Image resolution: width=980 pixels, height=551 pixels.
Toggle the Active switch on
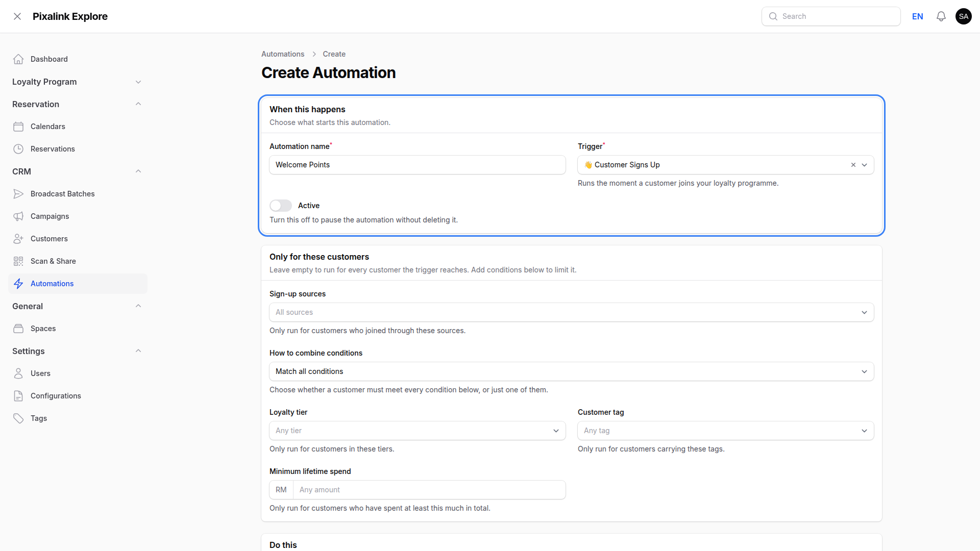coord(281,206)
